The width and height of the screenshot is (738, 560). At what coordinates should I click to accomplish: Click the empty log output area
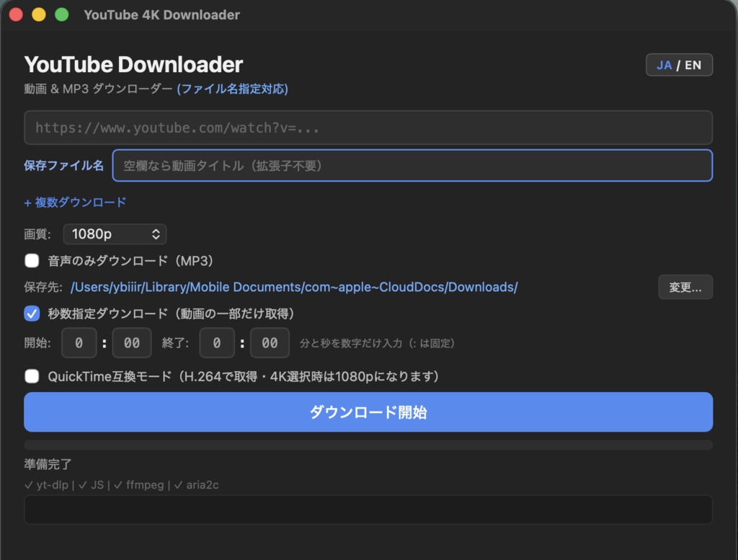[368, 510]
